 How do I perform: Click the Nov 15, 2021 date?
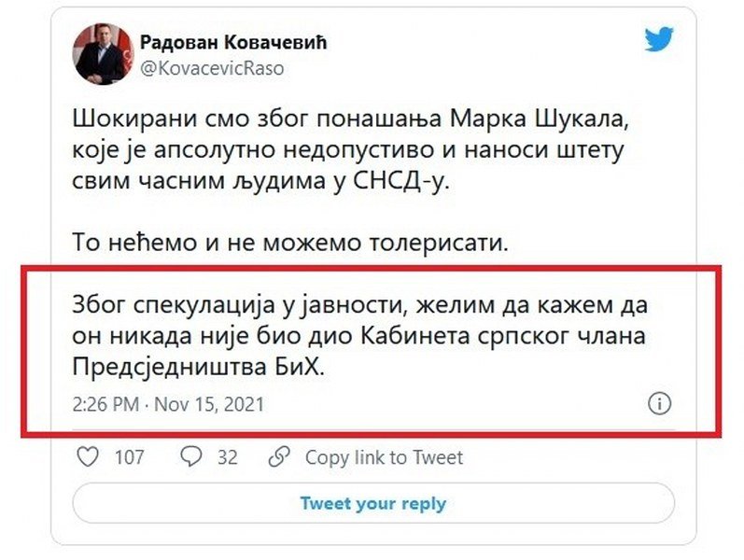pos(208,404)
